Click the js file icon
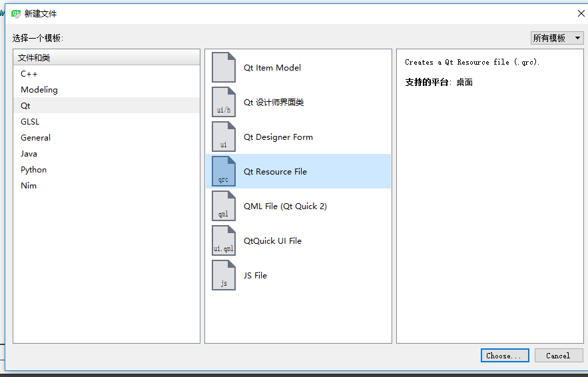This screenshot has width=588, height=377. click(x=224, y=275)
